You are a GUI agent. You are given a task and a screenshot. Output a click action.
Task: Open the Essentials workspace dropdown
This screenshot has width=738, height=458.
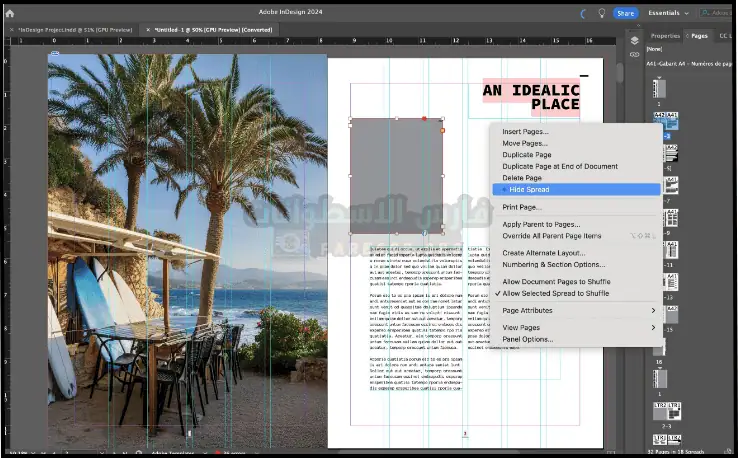pyautogui.click(x=667, y=13)
